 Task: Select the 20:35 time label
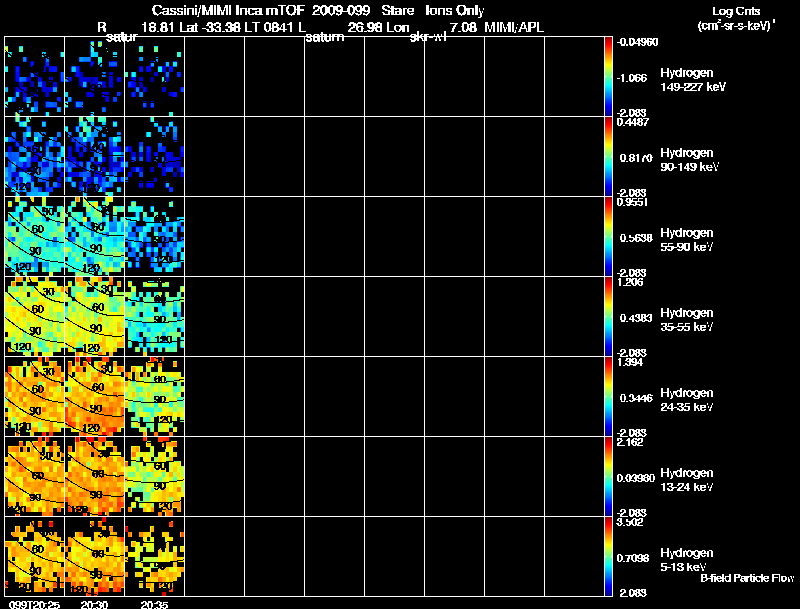click(154, 603)
